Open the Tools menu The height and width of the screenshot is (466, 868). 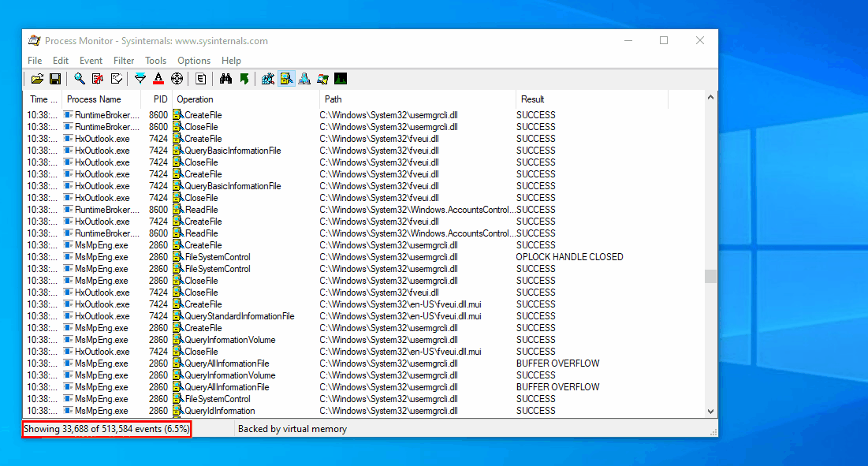[x=155, y=61]
